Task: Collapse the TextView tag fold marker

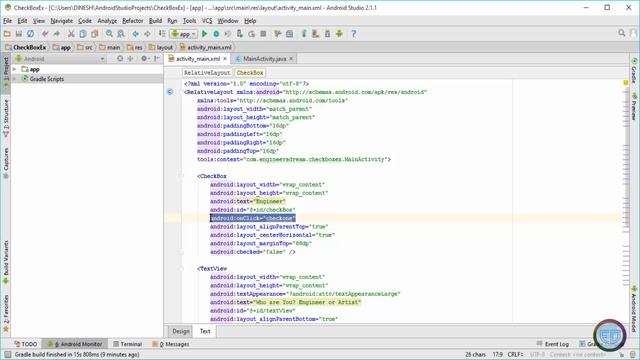Action: tap(182, 269)
